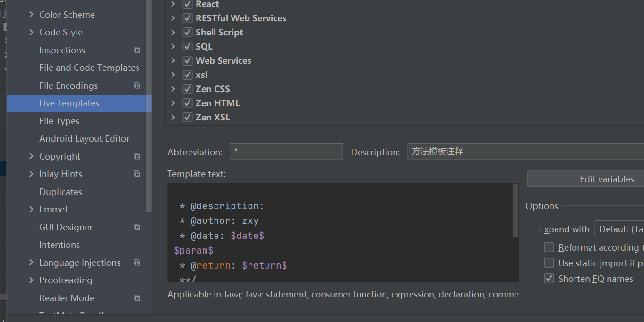Click into the Abbreviation input field
The image size is (644, 322).
[x=286, y=152]
